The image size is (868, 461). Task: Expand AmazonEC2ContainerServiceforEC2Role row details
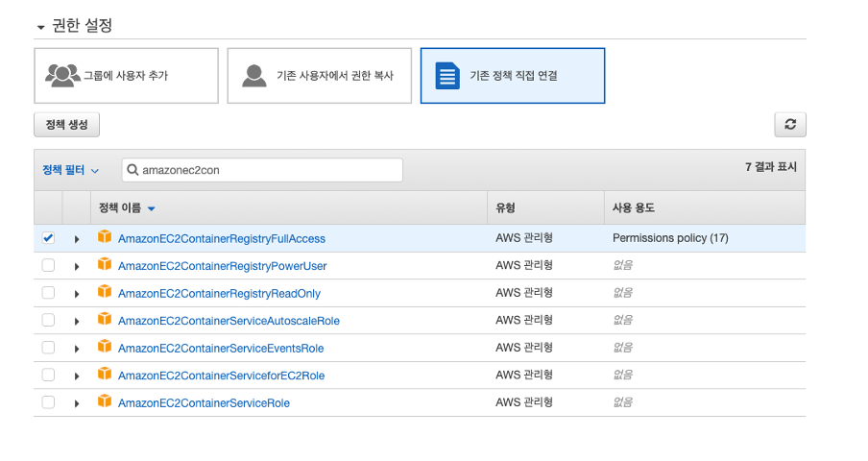(x=77, y=376)
